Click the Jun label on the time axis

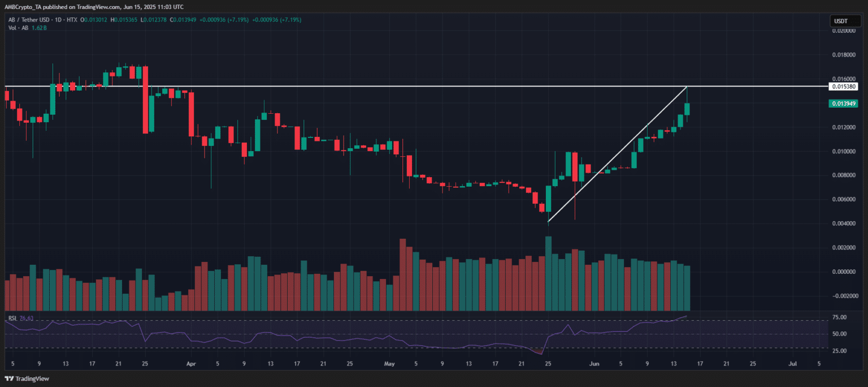coord(594,364)
